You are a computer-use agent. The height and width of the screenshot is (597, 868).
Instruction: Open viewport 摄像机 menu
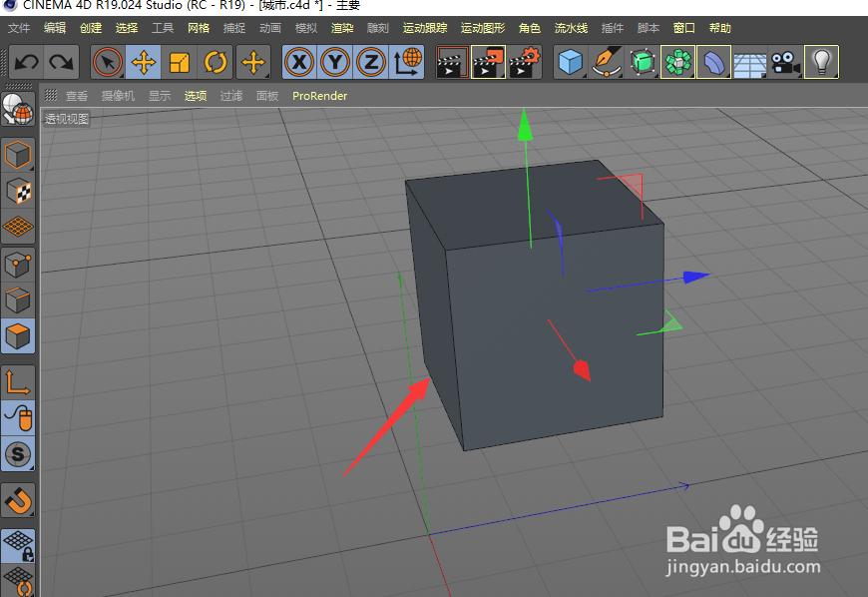pos(118,96)
